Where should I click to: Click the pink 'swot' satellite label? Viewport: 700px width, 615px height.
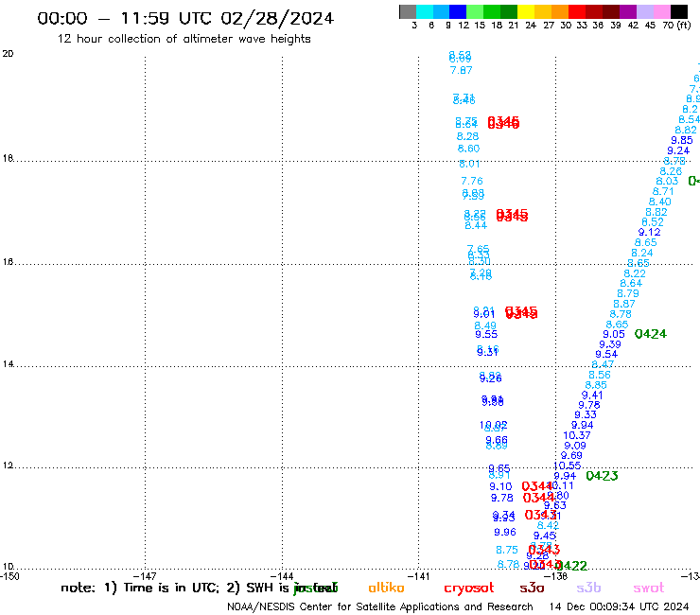649,589
